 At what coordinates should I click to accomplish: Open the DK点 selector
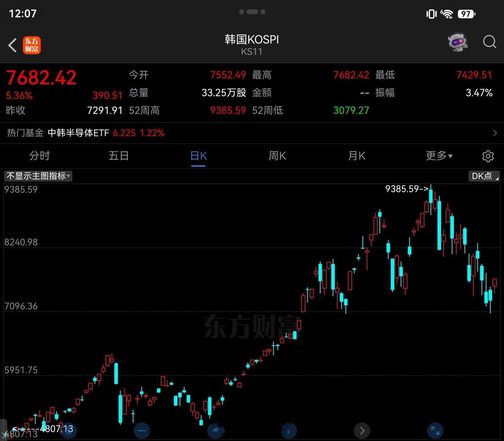click(x=484, y=176)
